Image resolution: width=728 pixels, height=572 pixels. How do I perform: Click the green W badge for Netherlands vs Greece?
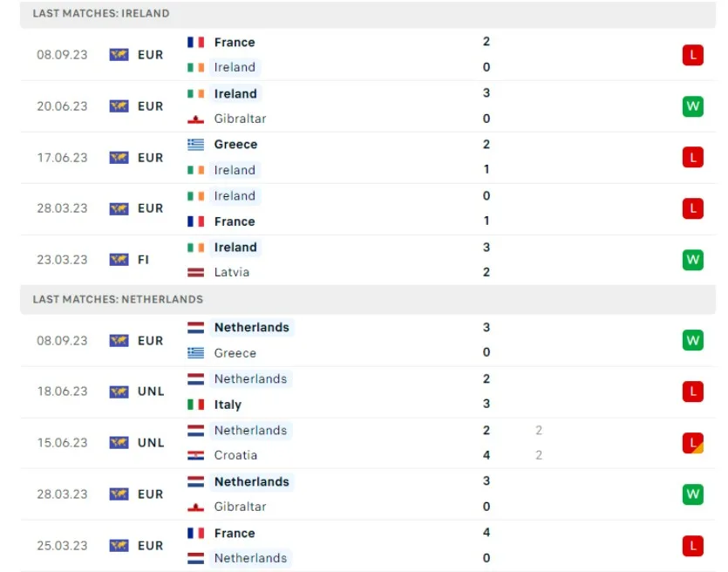coord(693,340)
